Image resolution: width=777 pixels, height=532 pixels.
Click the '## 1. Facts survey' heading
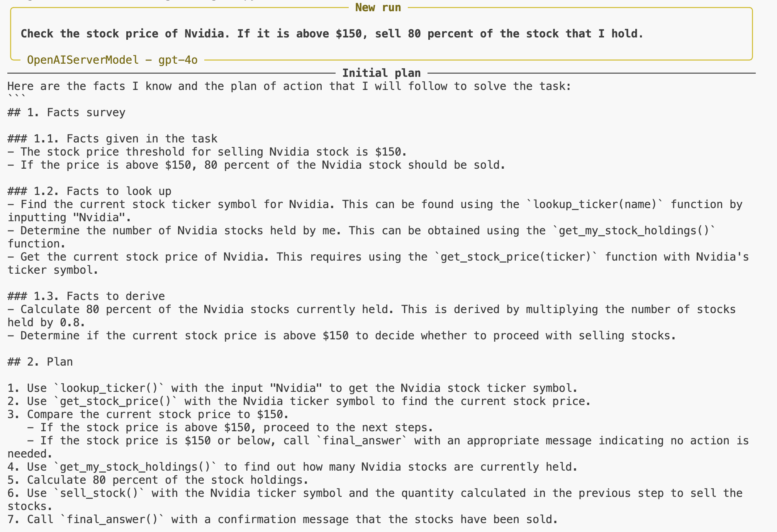tap(66, 112)
